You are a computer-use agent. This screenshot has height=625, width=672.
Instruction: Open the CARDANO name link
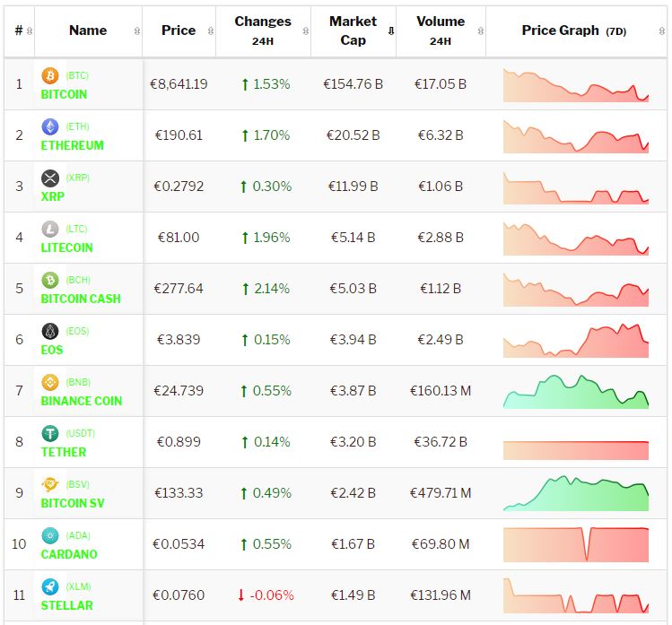tap(69, 554)
